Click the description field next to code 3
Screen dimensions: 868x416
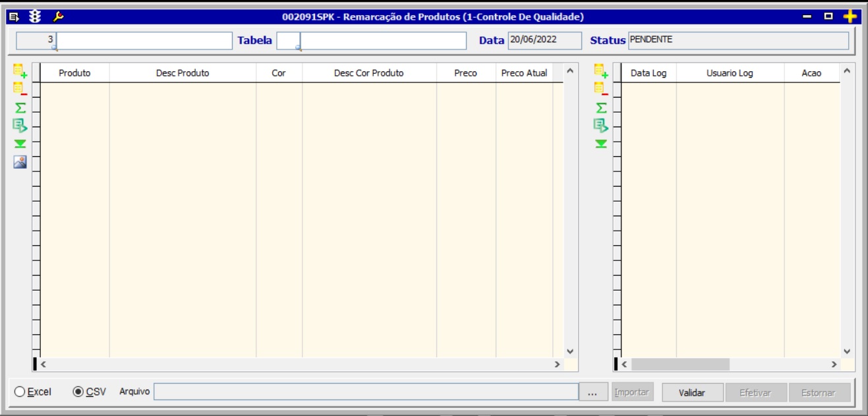145,41
